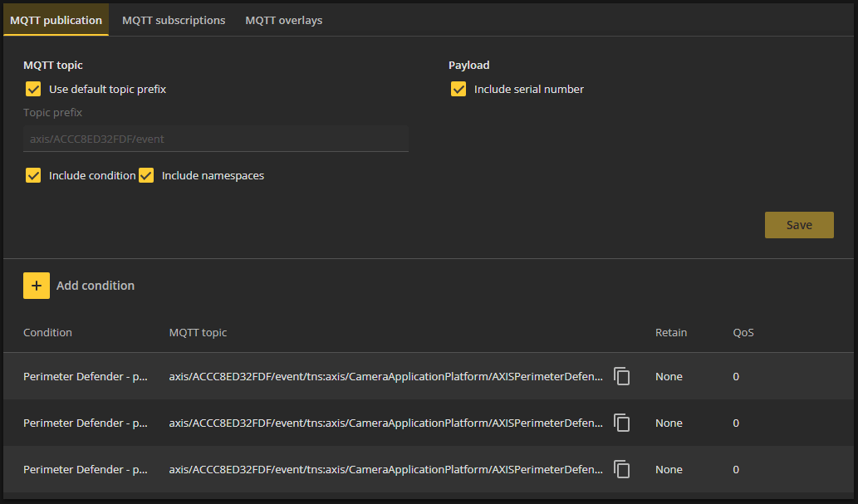Image resolution: width=858 pixels, height=504 pixels.
Task: Copy MQTT topic in second condition row
Action: pos(621,423)
